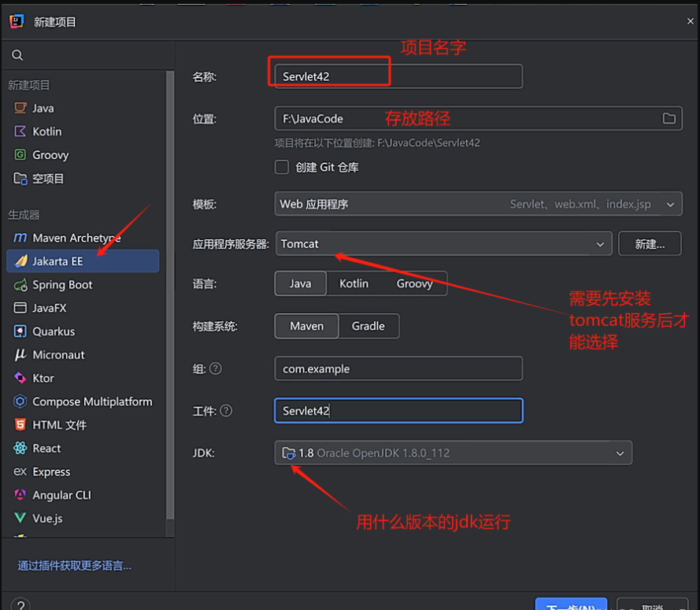Screen dimensions: 700x610
Task: Select Maven Archetype generator
Action: [x=83, y=238]
